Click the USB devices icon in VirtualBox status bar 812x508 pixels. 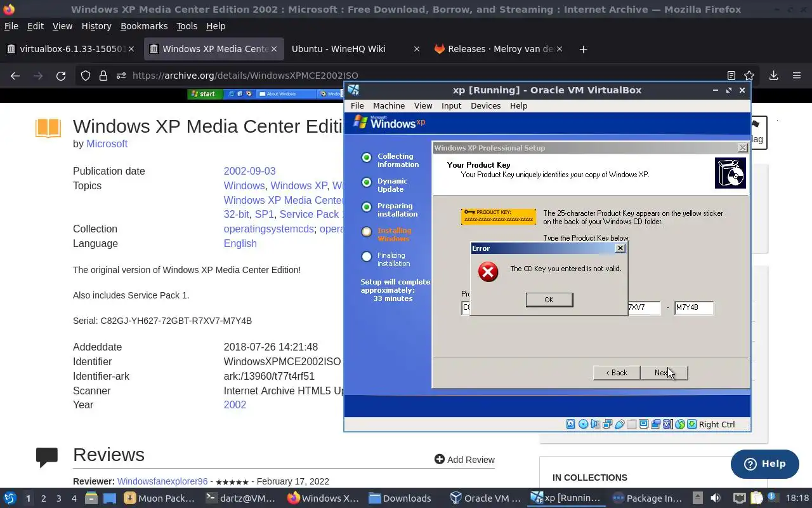[620, 424]
